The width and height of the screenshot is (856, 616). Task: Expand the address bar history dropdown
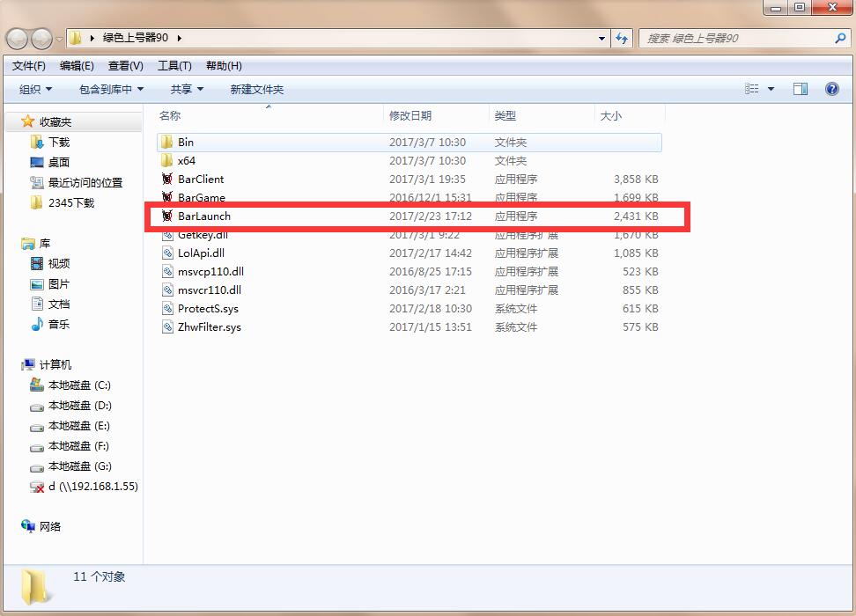pyautogui.click(x=602, y=39)
